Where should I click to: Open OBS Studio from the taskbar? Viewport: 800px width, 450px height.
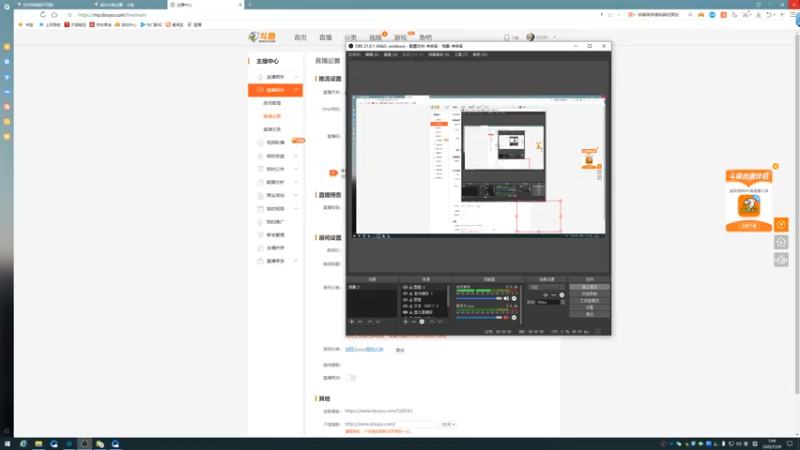85,444
